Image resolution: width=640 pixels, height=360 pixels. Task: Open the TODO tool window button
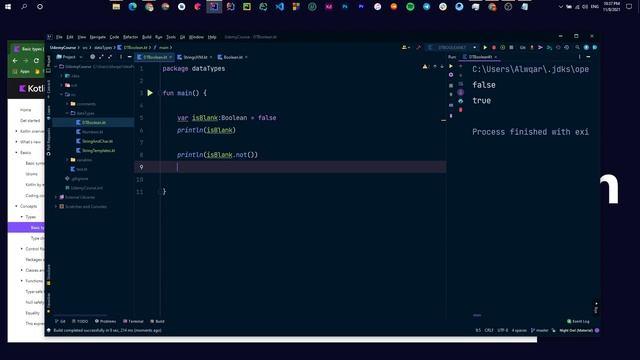coord(80,322)
